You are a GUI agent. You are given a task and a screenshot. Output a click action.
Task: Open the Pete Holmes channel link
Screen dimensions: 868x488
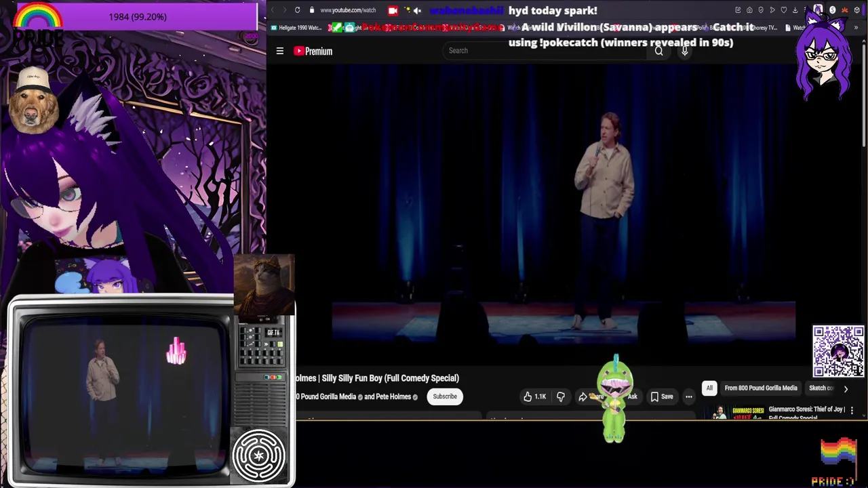(x=393, y=396)
